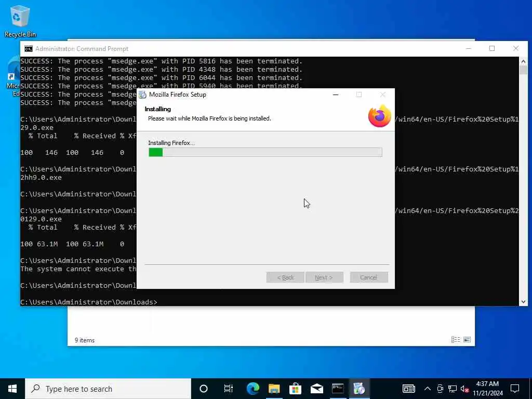Click the Cortana circle icon on taskbar
The height and width of the screenshot is (399, 532).
[204, 389]
